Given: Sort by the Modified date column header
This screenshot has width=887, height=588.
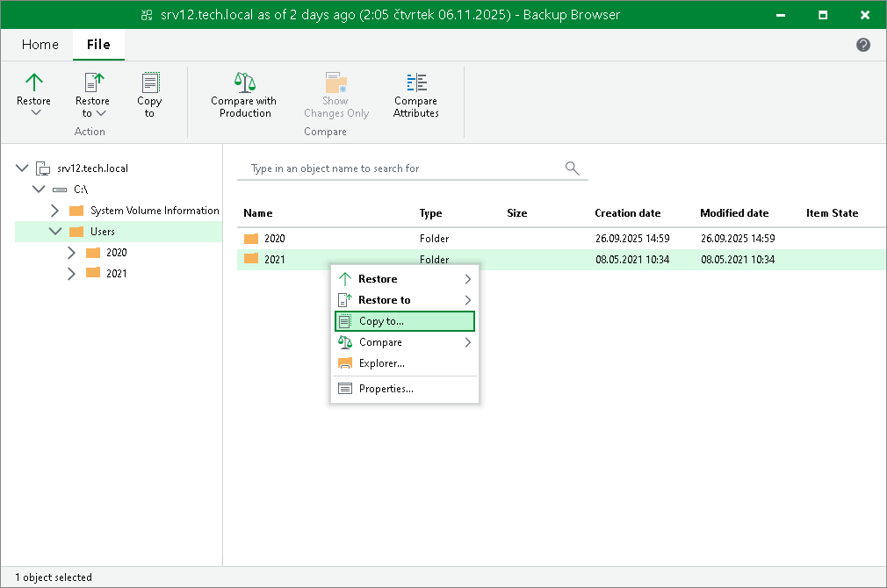Looking at the screenshot, I should pyautogui.click(x=733, y=213).
